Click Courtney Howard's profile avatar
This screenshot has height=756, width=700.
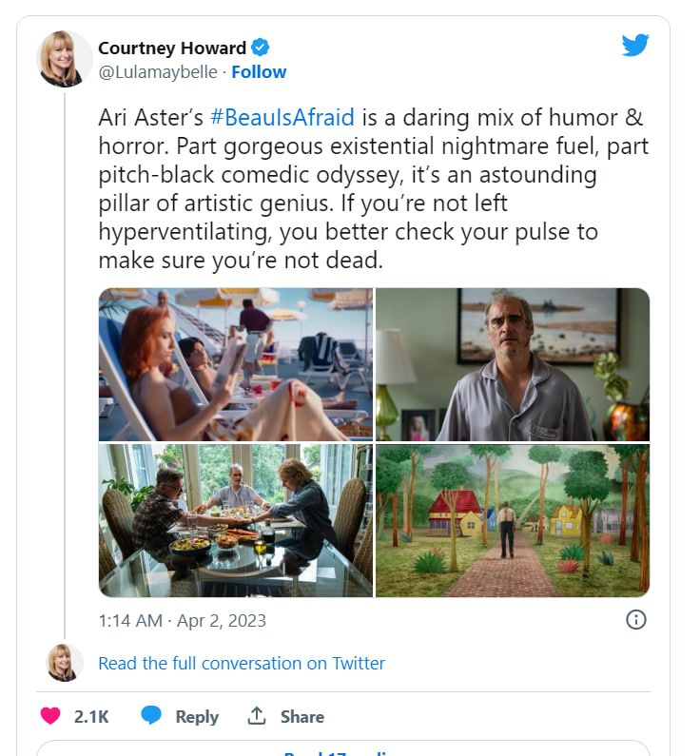click(65, 59)
